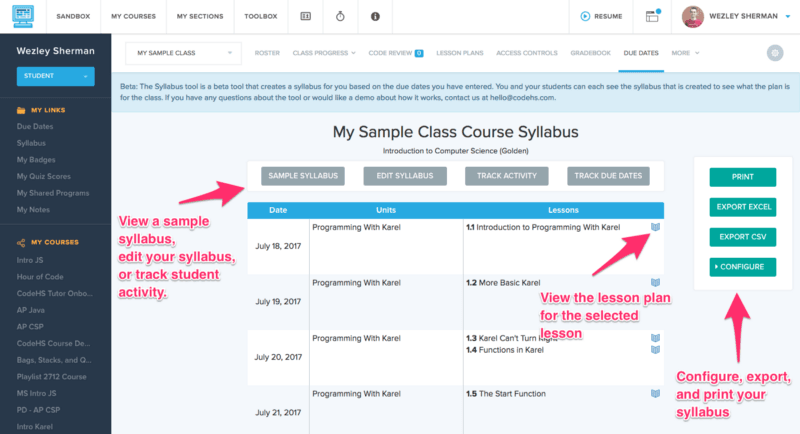800x434 pixels.
Task: Expand the More menu in class navigation
Action: click(685, 52)
